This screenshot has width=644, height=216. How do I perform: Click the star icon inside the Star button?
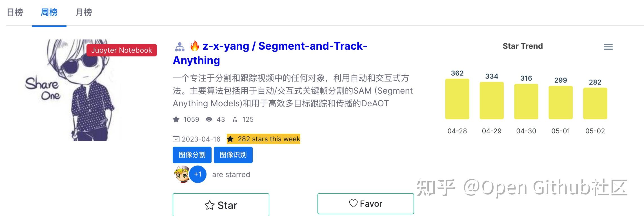click(x=209, y=205)
